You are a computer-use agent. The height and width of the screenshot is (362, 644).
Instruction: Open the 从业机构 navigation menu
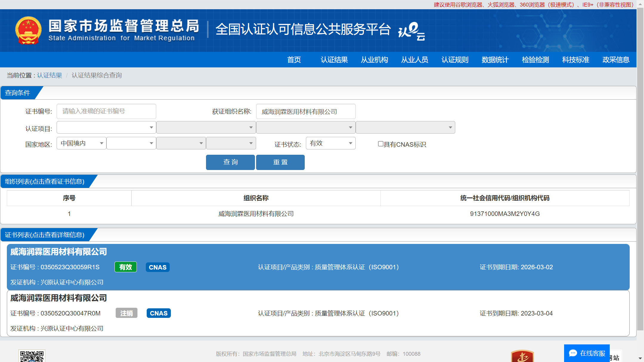click(374, 60)
